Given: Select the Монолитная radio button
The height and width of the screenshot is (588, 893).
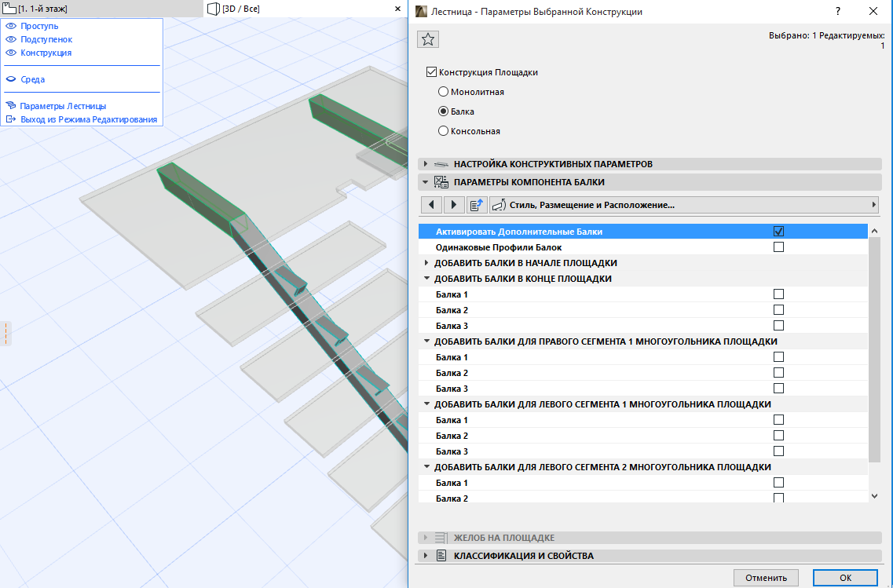Looking at the screenshot, I should click(x=443, y=92).
